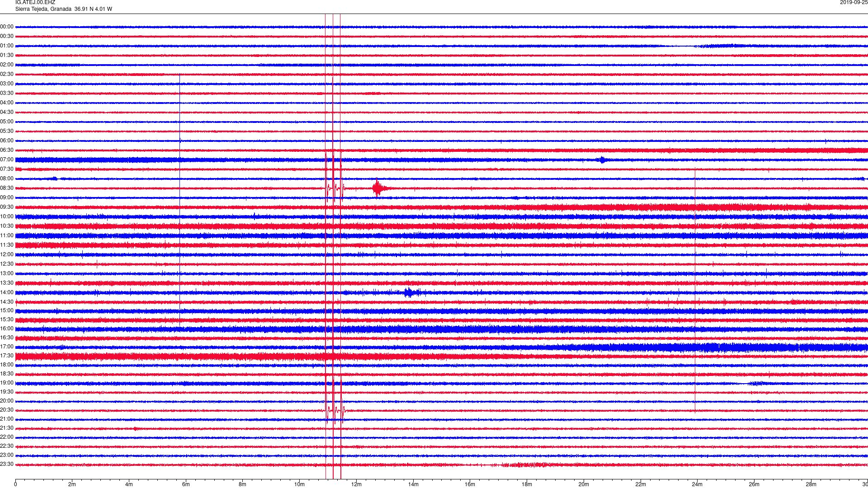868x488 pixels.
Task: Click the 18m tick on the time axis
Action: pyautogui.click(x=527, y=484)
